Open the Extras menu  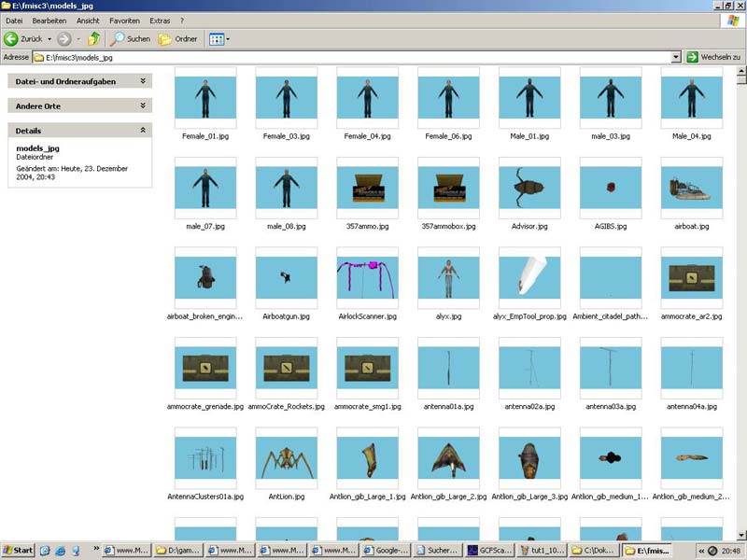160,21
